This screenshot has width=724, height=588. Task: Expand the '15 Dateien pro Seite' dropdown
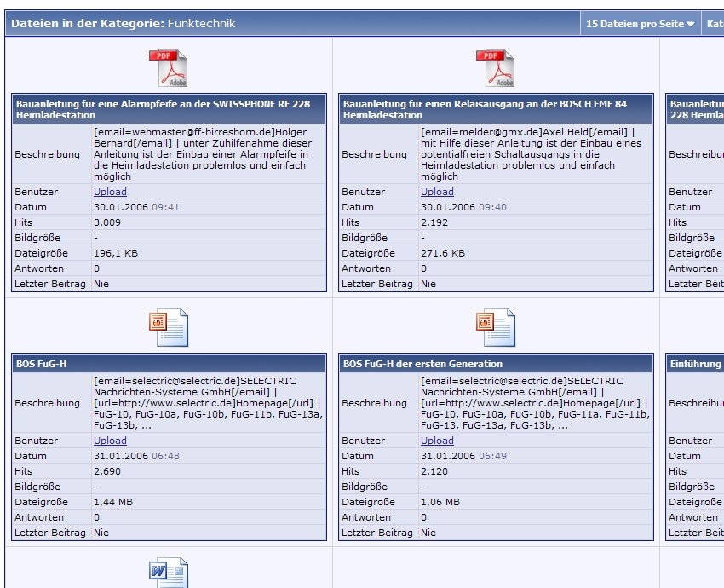point(640,24)
